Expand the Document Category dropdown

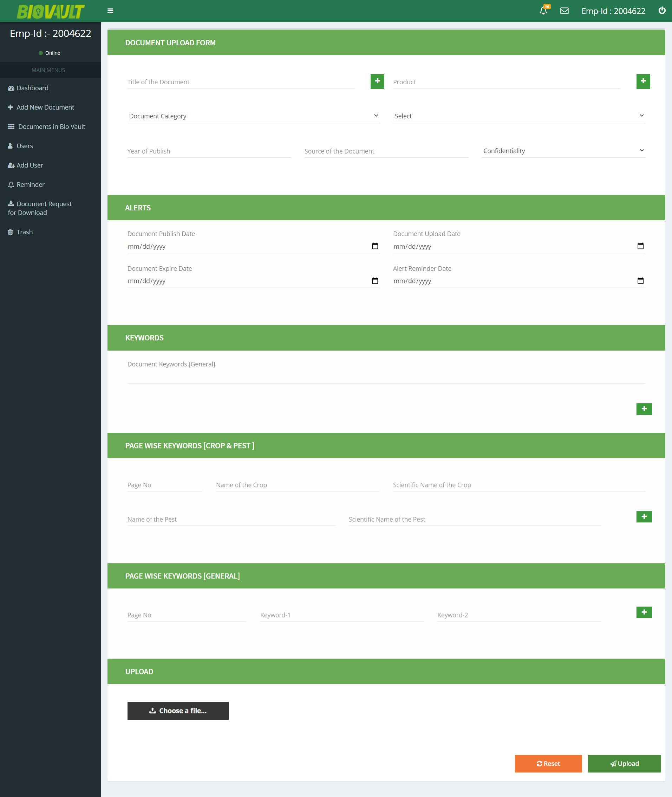click(x=253, y=116)
